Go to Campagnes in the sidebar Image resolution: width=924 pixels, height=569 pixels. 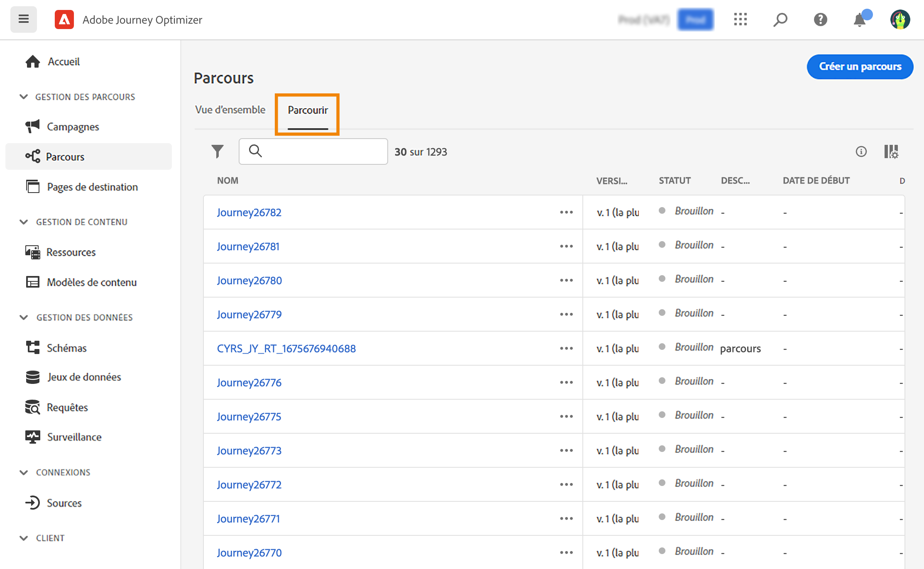(x=73, y=127)
